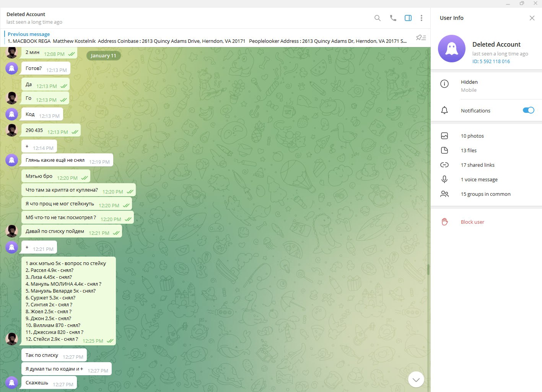Select the message 'Я думал ты по кодам и +'
Screen dimensions: 542x392
point(67,369)
